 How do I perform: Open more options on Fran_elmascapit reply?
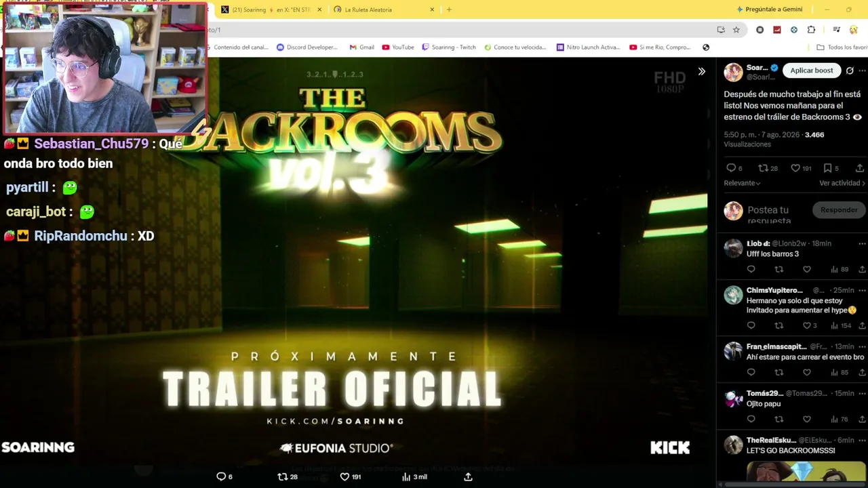[862, 346]
